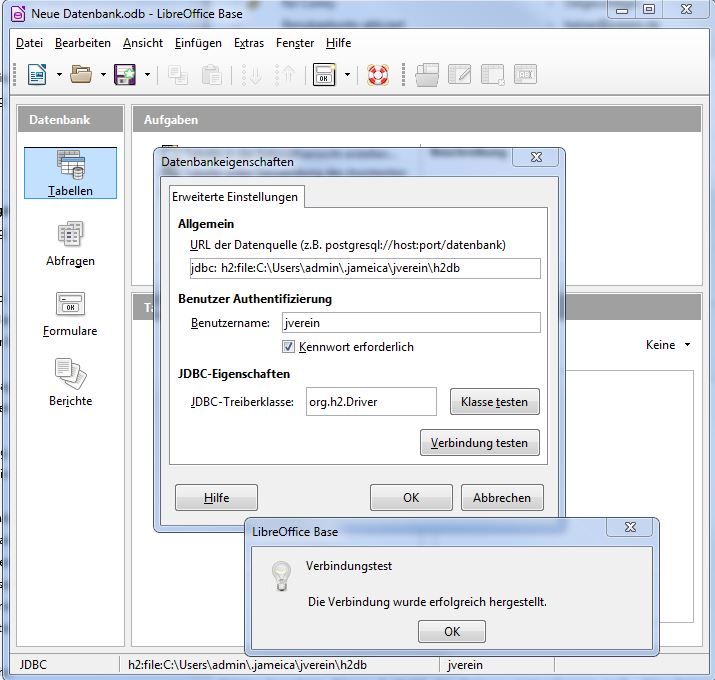Click the Sort ascending toolbar icon
Viewport: 715px width, 680px height.
pyautogui.click(x=252, y=75)
